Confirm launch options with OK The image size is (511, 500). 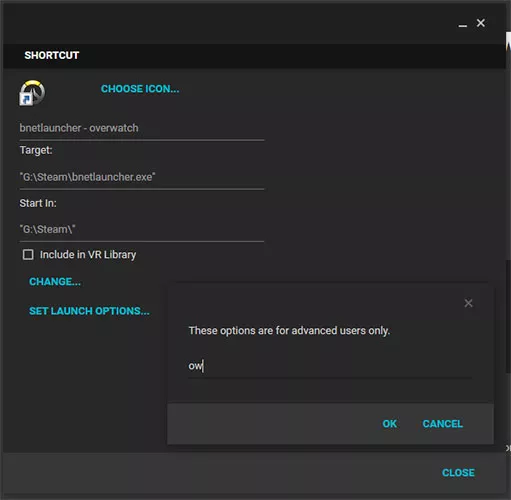389,424
